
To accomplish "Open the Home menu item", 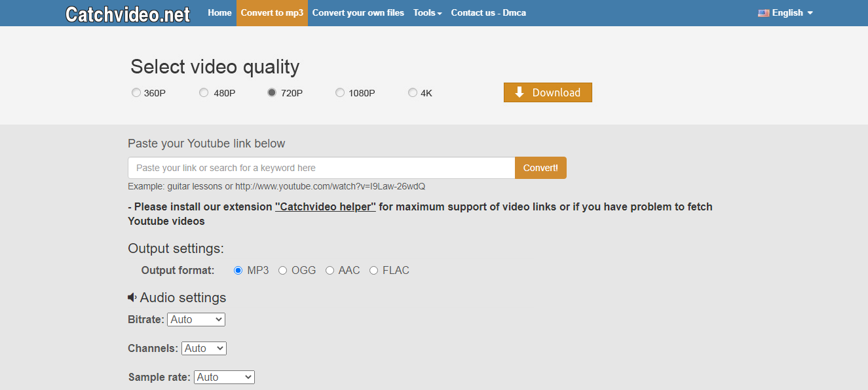I will [x=219, y=12].
